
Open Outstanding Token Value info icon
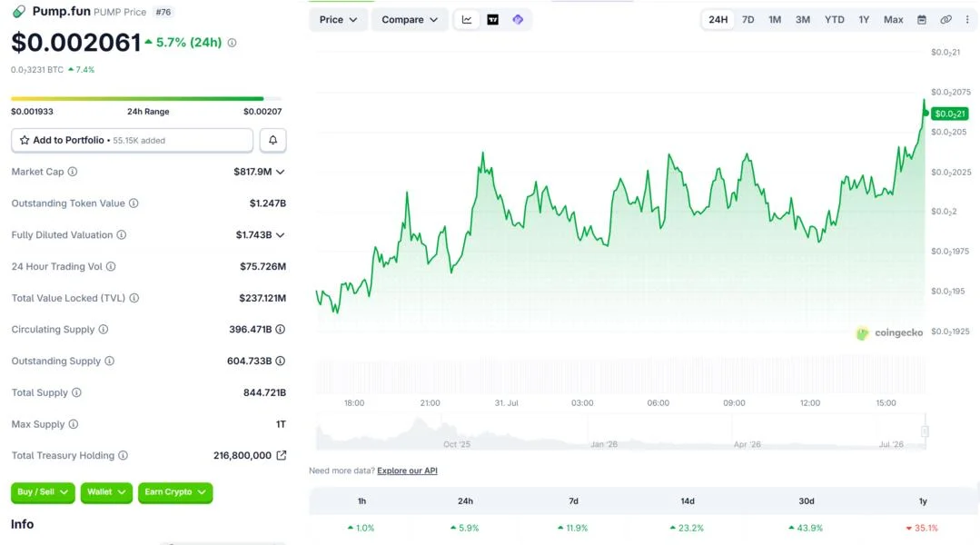point(134,203)
